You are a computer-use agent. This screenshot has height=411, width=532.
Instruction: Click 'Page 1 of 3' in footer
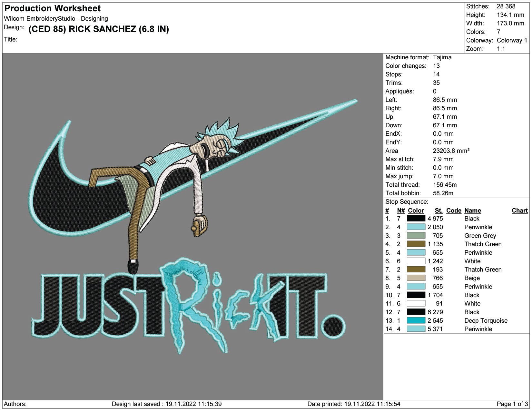(x=512, y=404)
